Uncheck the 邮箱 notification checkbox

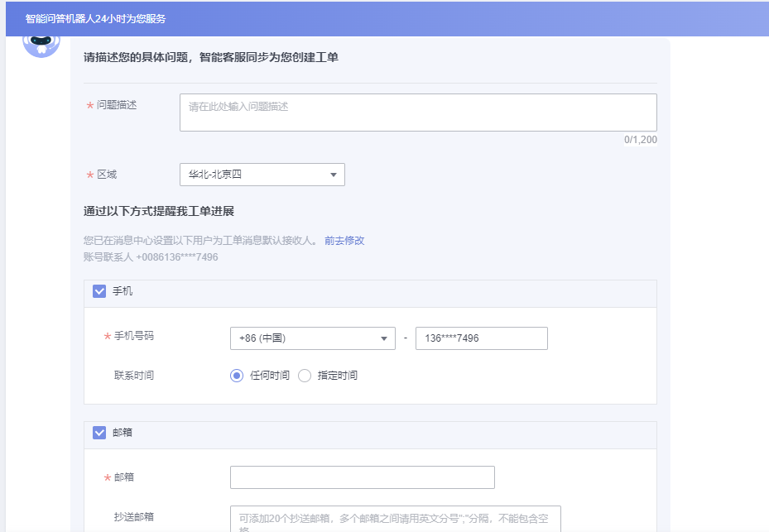click(x=99, y=433)
